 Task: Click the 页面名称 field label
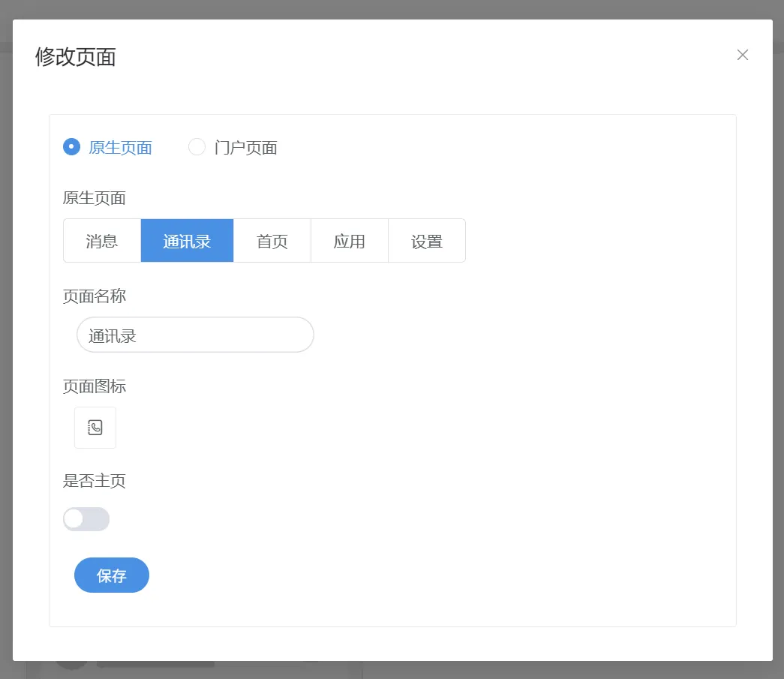(x=95, y=296)
